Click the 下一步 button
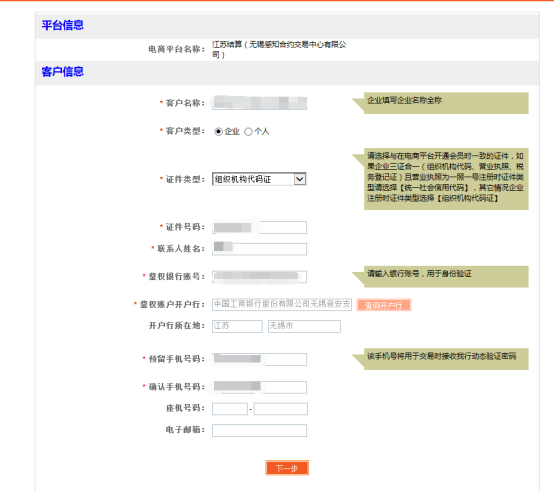Image resolution: width=554 pixels, height=493 pixels. (287, 468)
